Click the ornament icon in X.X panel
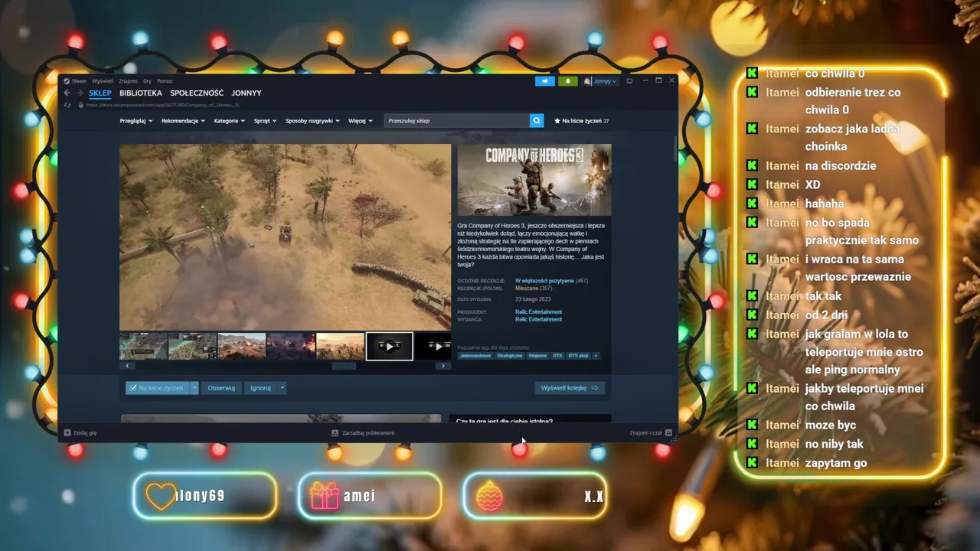 point(490,496)
